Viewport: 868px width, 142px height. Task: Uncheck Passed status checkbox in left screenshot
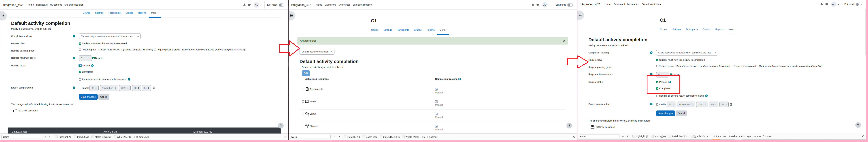click(80, 66)
